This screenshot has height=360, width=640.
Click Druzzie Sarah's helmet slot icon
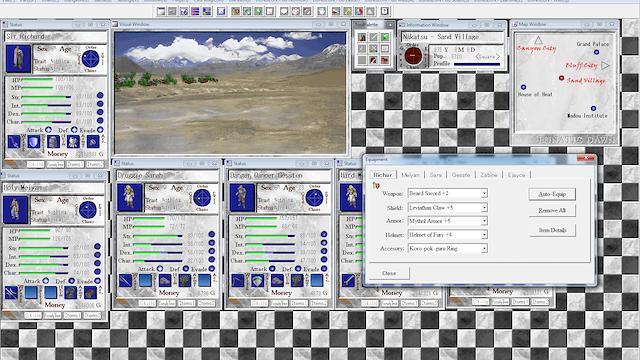point(165,281)
